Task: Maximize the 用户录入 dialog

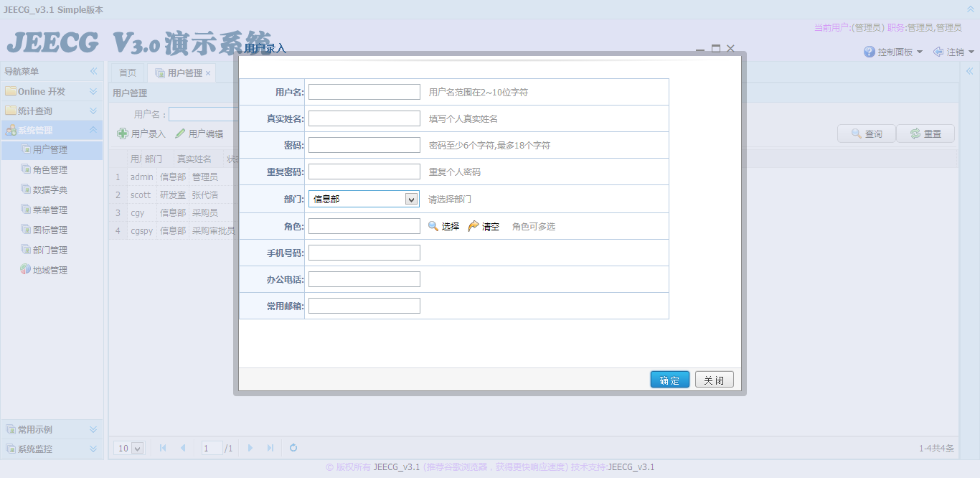Action: point(715,48)
